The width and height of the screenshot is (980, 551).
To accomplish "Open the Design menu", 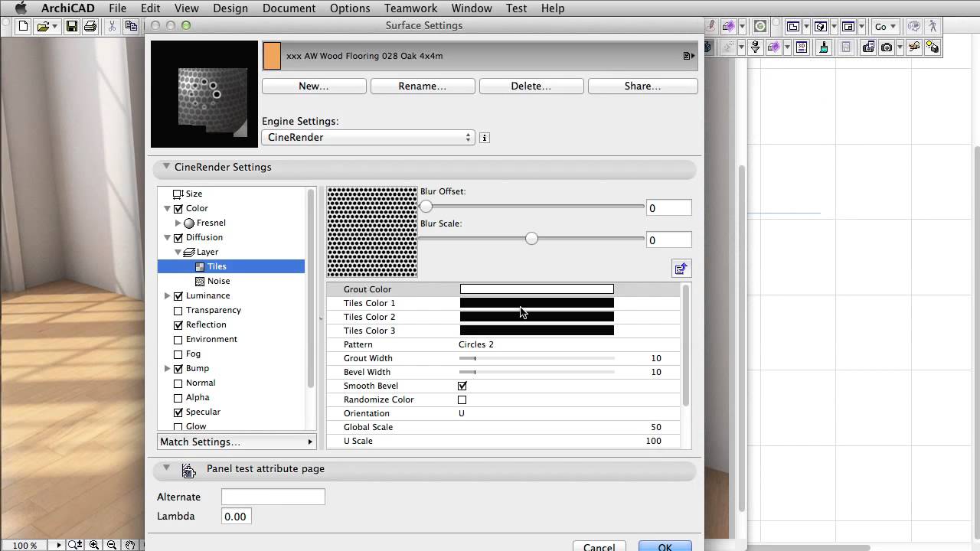I will point(230,8).
